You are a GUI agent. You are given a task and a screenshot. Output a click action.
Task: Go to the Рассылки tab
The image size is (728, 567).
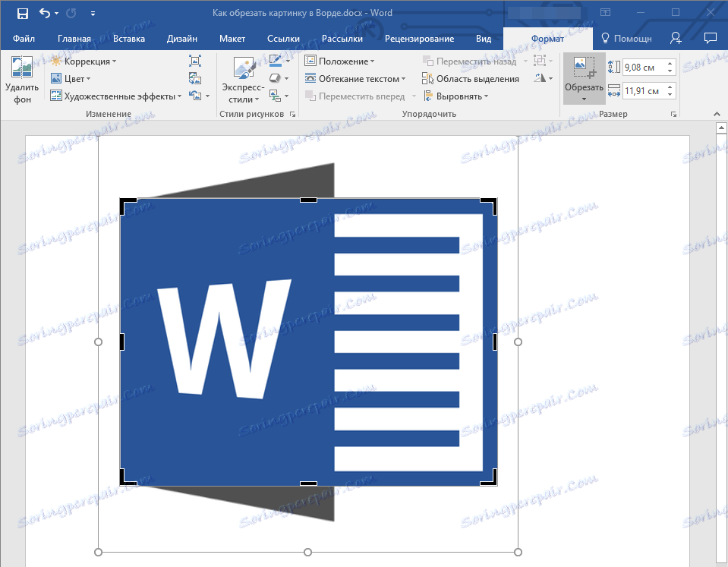(342, 39)
